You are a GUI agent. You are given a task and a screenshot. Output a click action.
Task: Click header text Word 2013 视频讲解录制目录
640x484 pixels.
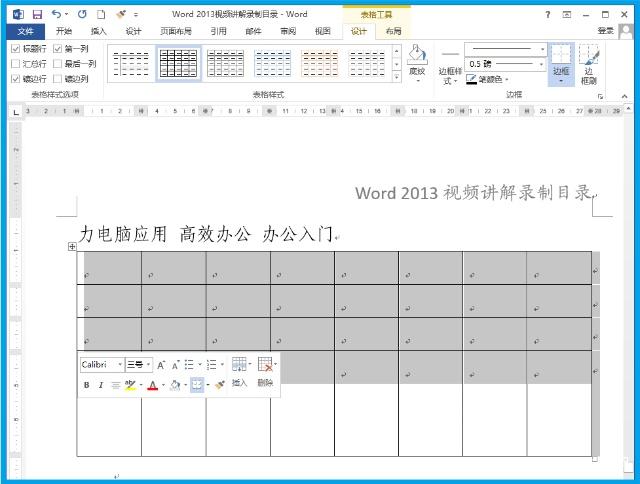tap(473, 193)
